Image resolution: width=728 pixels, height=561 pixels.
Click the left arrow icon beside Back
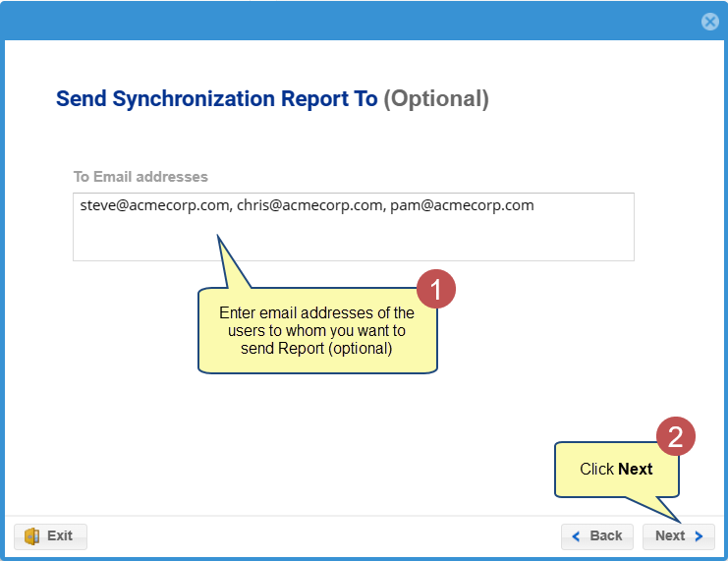(x=576, y=536)
